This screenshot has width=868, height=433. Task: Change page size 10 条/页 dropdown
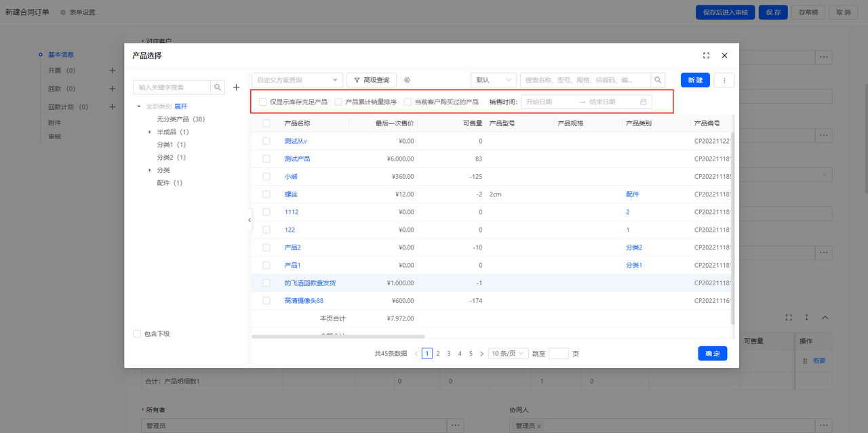tap(509, 354)
